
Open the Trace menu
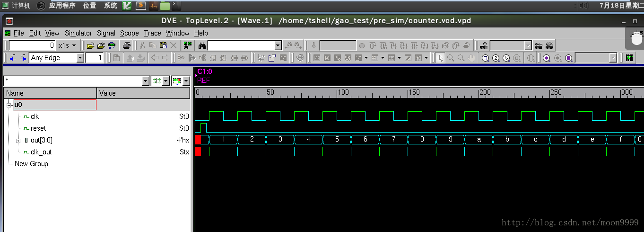[152, 33]
